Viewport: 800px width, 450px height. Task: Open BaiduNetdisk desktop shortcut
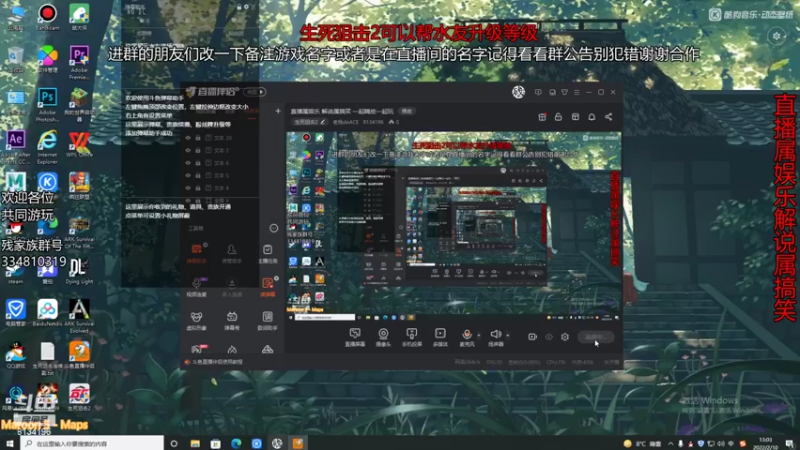[x=47, y=313]
